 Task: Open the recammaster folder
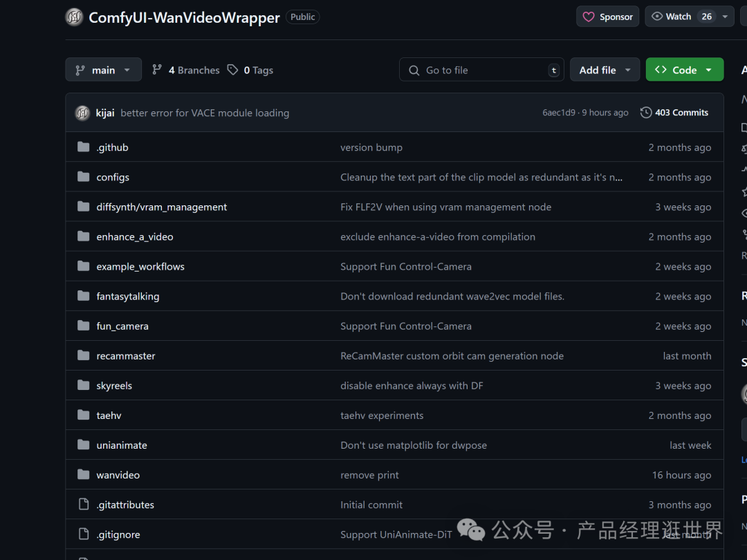point(126,356)
